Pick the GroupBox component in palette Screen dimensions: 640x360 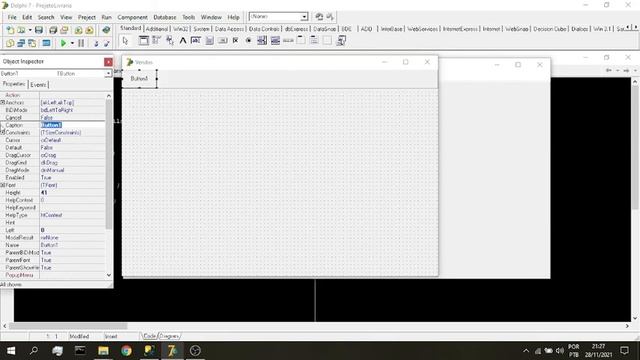(301, 40)
